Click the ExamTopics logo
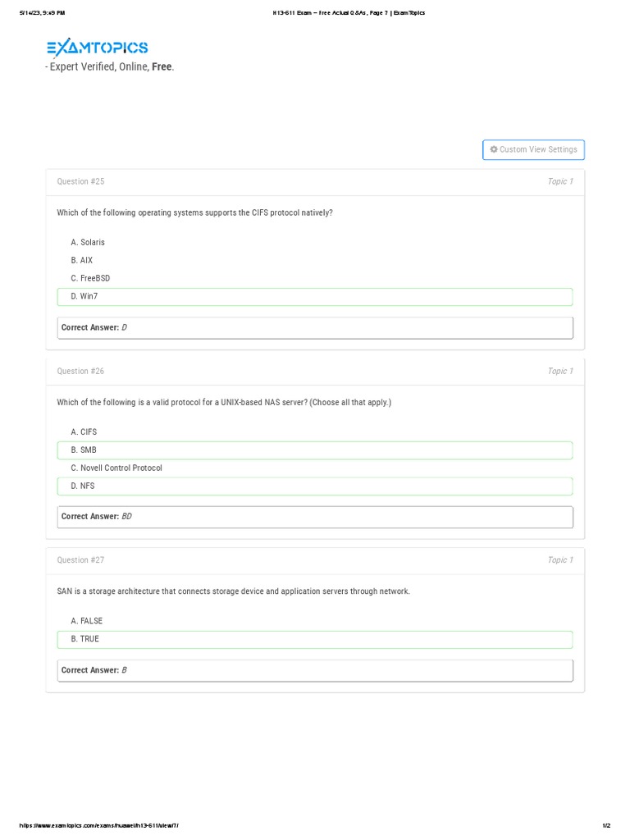Screen dimensions: 630x840 click(x=98, y=48)
